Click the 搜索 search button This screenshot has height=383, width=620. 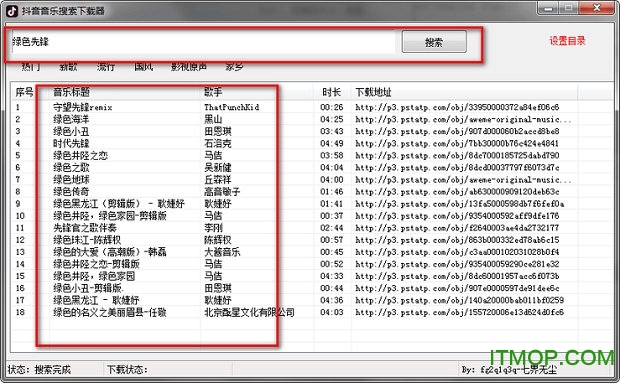point(434,42)
